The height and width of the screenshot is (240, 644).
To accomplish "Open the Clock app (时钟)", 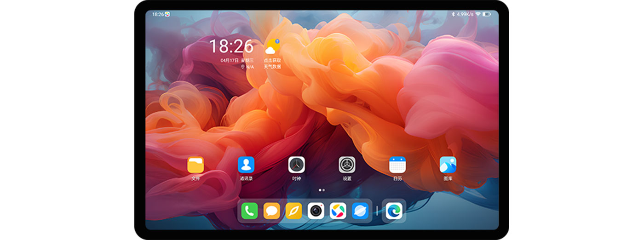I will (x=297, y=165).
